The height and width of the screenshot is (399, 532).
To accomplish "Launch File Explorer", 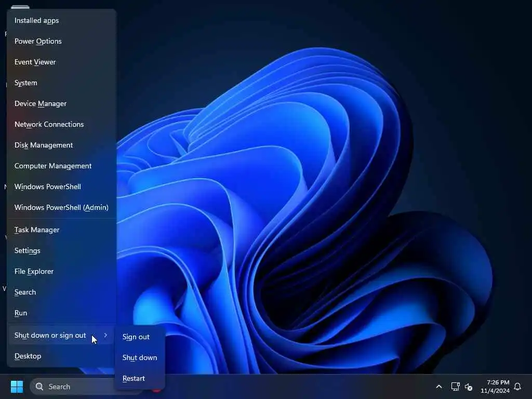I will pos(61,271).
